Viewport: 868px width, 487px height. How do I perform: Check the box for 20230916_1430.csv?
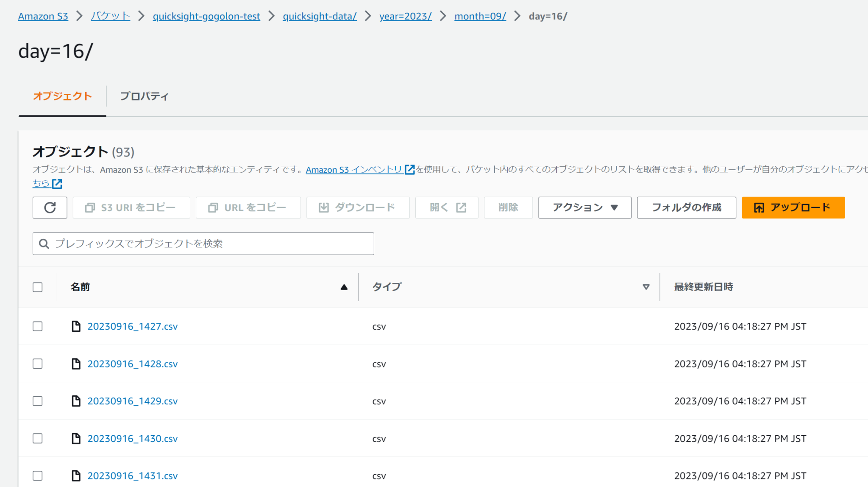click(38, 438)
